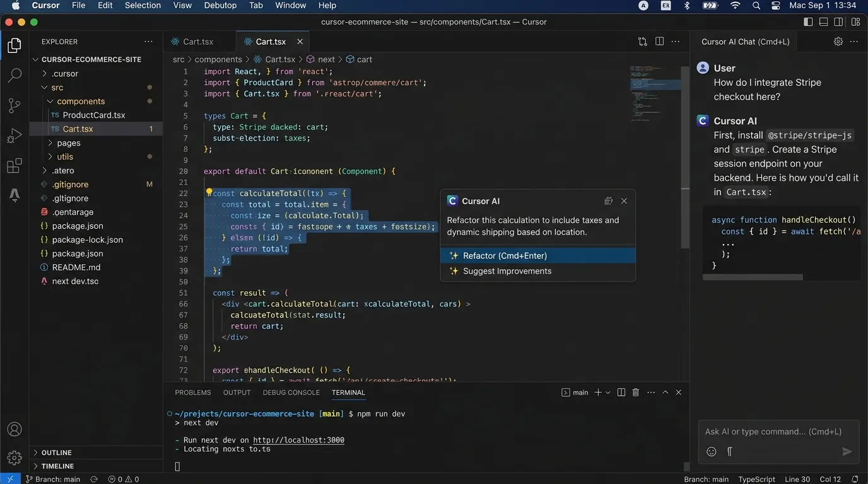Viewport: 868px width, 484px height.
Task: Switch to the OUTPUT panel tab
Action: [x=237, y=392]
